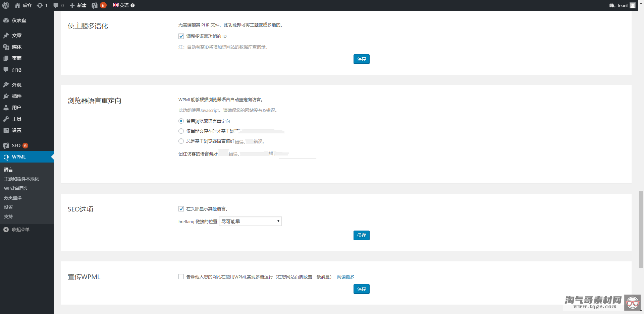This screenshot has width=644, height=314.
Task: Save the 使主题多语化 section
Action: point(361,59)
